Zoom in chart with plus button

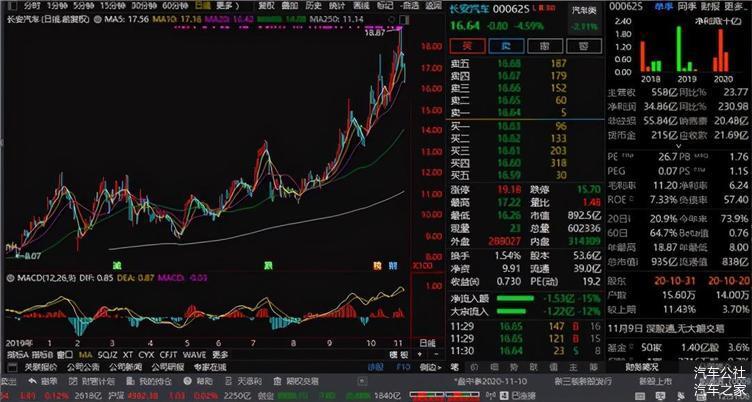click(420, 355)
